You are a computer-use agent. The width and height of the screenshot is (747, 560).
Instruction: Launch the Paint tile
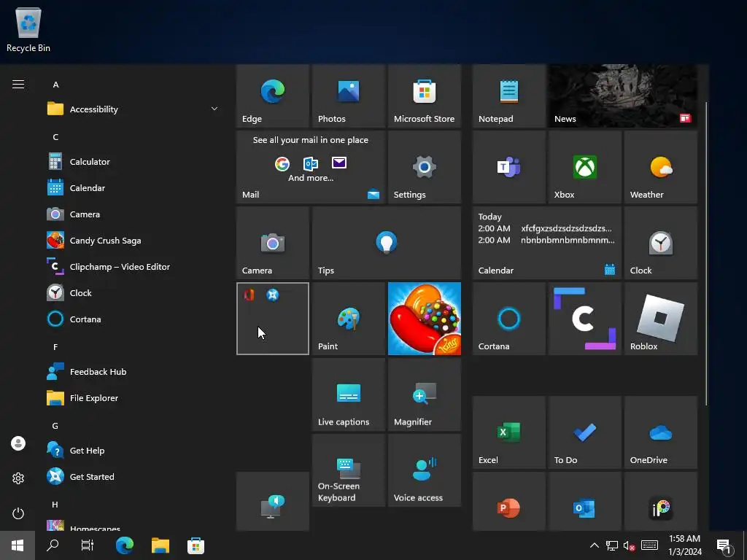[x=348, y=319]
